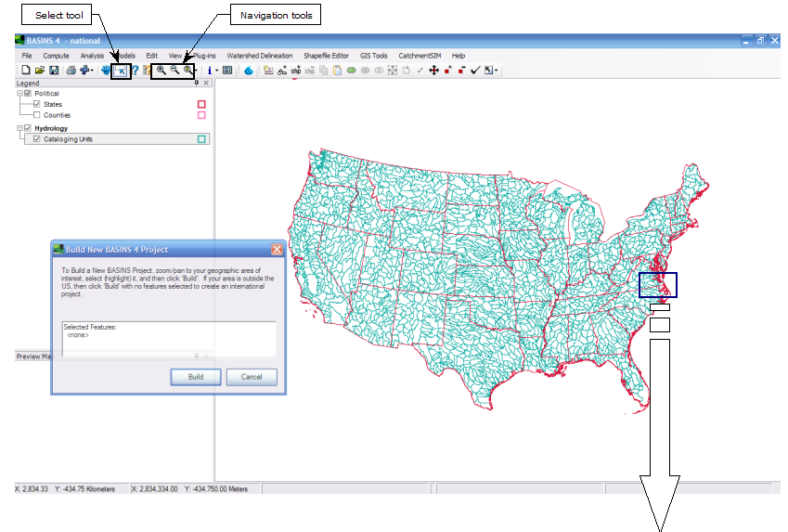Image resolution: width=788 pixels, height=532 pixels.
Task: Uncheck the States layer checkbox
Action: coord(37,104)
